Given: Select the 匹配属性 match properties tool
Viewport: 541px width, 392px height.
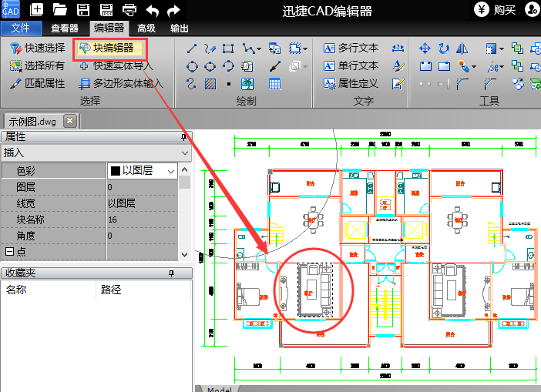Looking at the screenshot, I should click(x=38, y=83).
